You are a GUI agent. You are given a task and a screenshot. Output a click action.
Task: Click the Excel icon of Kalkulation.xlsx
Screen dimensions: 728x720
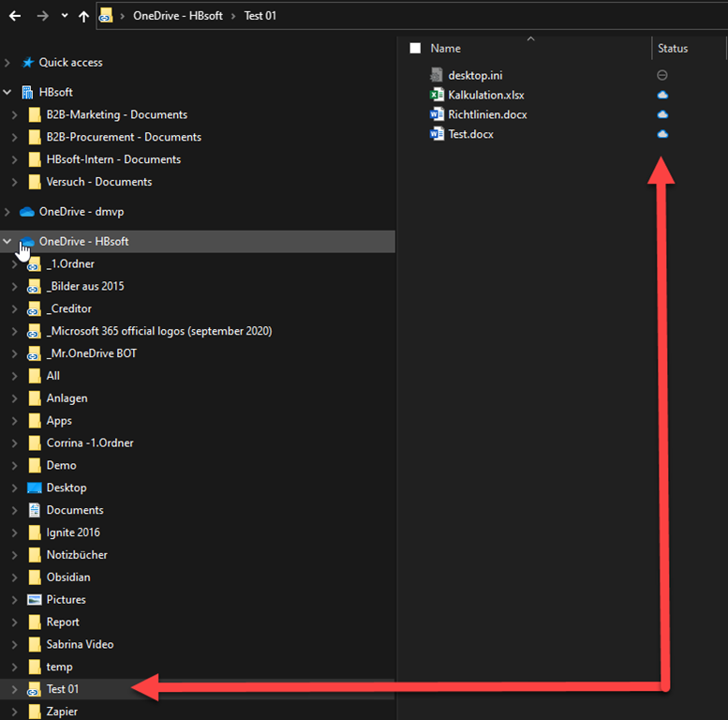point(436,95)
